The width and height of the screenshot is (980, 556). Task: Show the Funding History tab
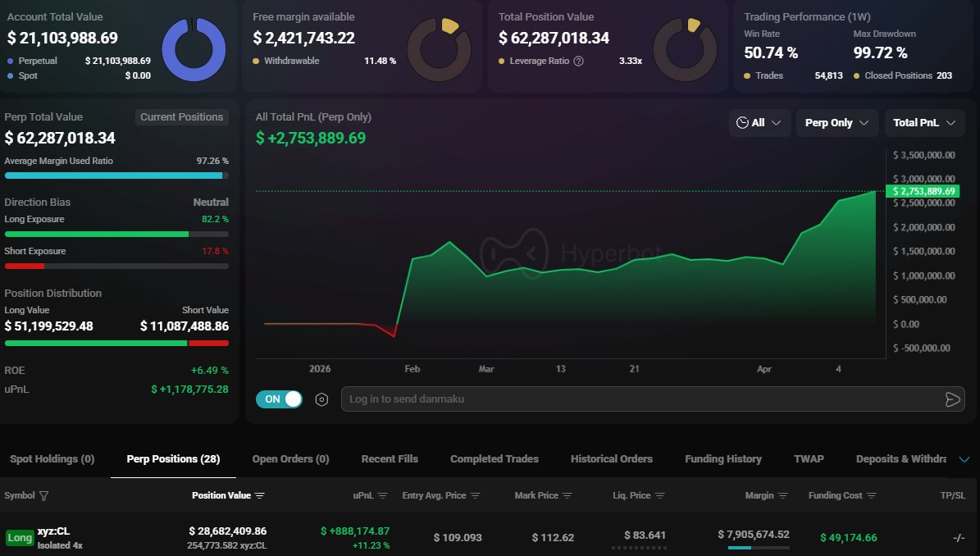tap(723, 459)
